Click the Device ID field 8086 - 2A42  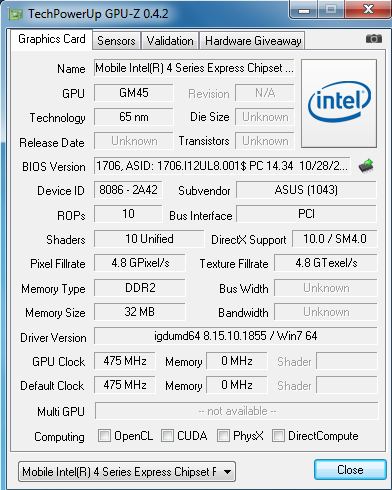128,190
